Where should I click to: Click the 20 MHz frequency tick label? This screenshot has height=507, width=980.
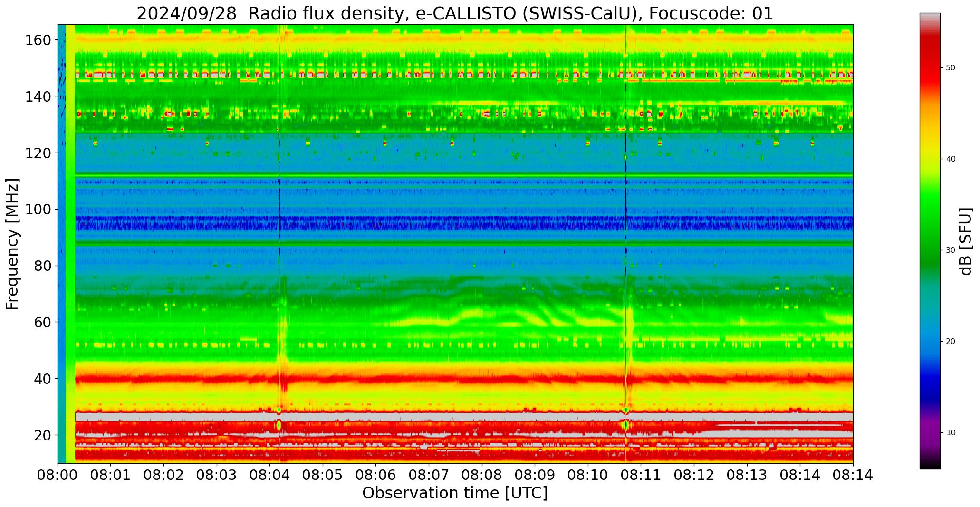(x=43, y=435)
